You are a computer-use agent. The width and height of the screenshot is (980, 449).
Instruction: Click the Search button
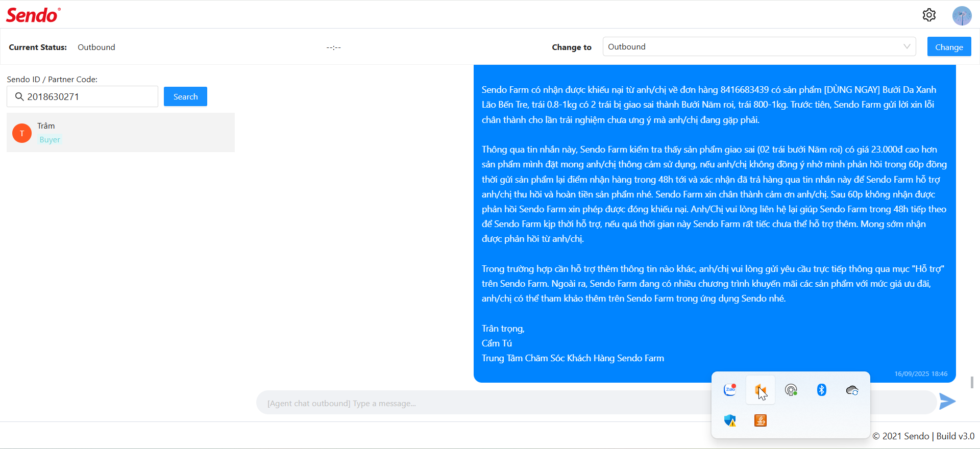(x=185, y=96)
